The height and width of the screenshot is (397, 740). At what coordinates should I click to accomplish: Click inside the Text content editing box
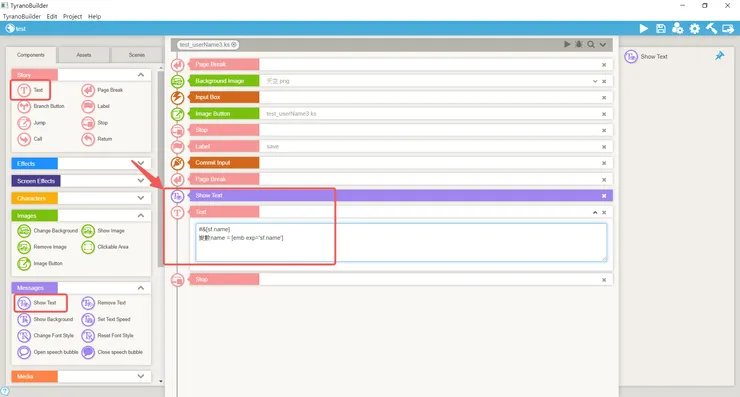click(401, 243)
